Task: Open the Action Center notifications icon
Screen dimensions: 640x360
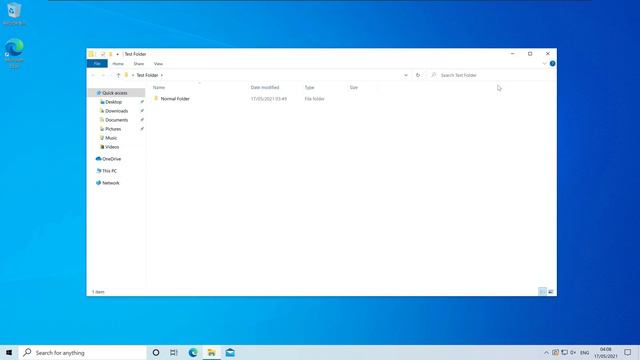Action: (x=628, y=353)
